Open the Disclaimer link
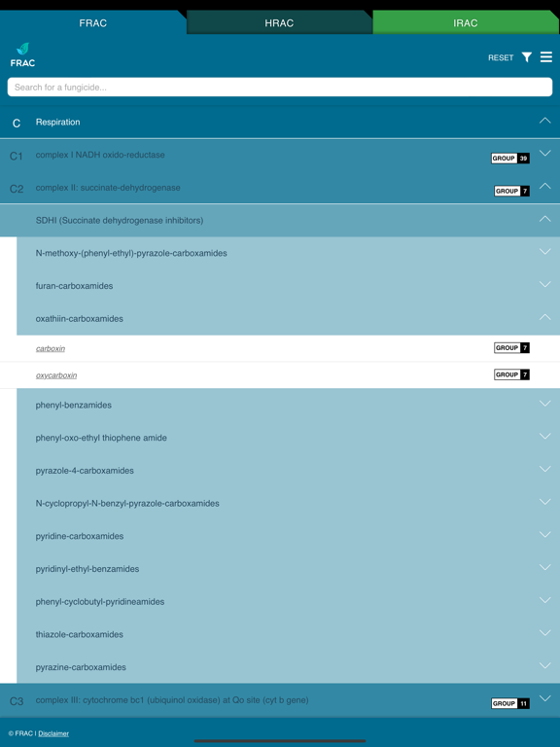The width and height of the screenshot is (560, 747). pyautogui.click(x=53, y=733)
